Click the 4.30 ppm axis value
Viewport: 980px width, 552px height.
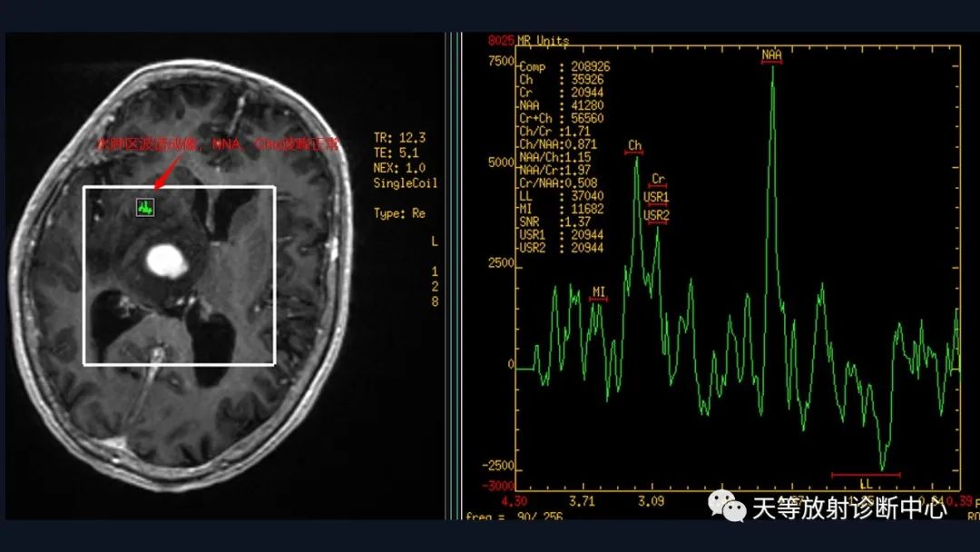[514, 500]
